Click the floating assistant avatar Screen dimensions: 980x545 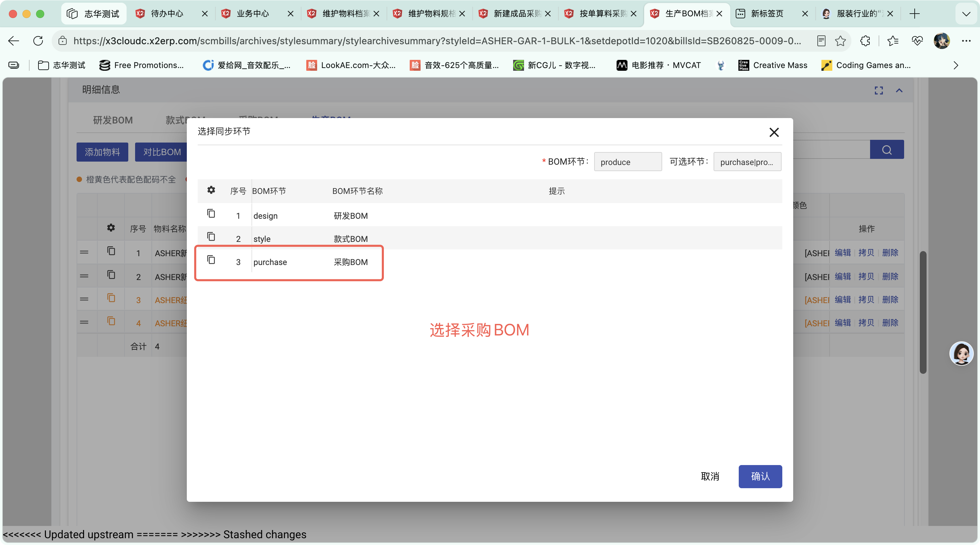961,353
